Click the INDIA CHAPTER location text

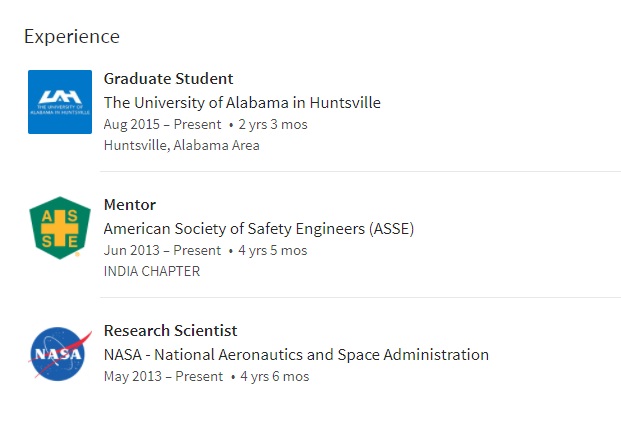(152, 271)
